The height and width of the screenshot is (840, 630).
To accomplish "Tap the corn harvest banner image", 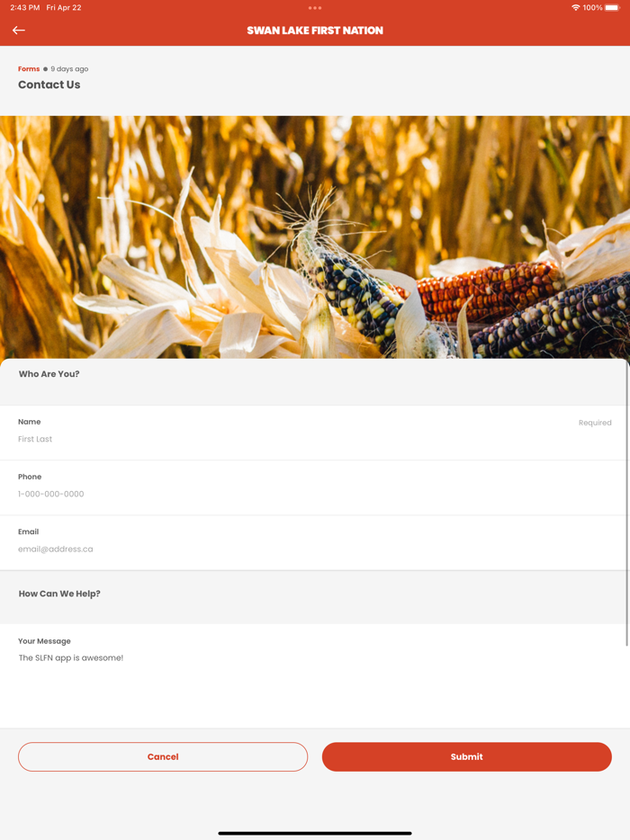I will 315,237.
